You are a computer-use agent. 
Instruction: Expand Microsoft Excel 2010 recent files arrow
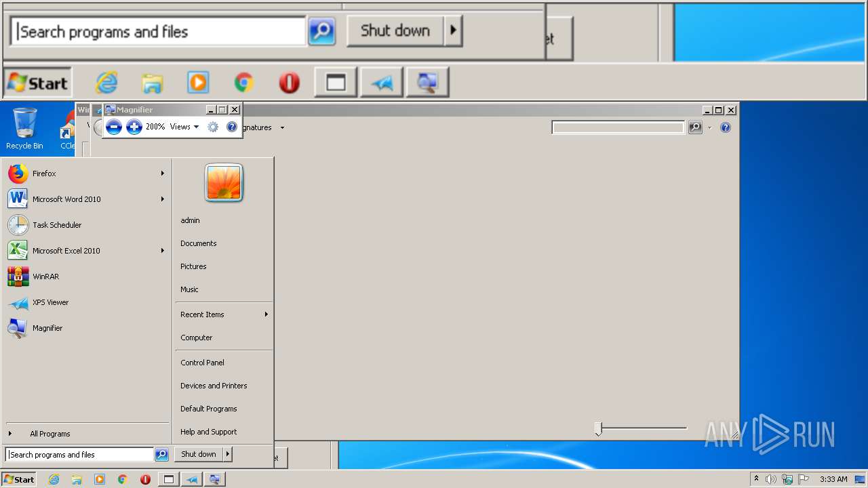163,251
